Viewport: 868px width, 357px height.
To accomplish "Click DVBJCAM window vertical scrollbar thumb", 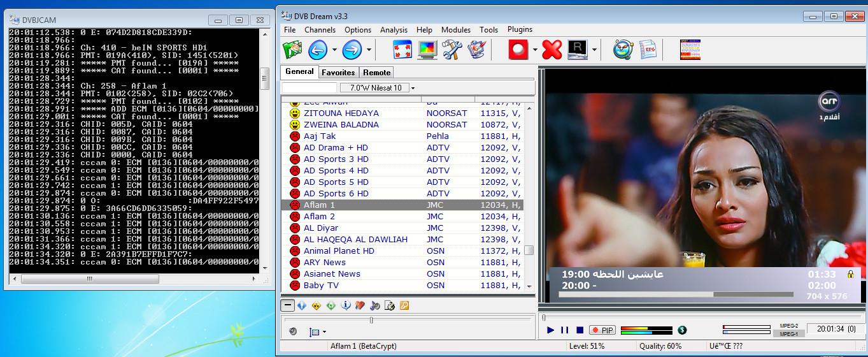I will pos(264,79).
